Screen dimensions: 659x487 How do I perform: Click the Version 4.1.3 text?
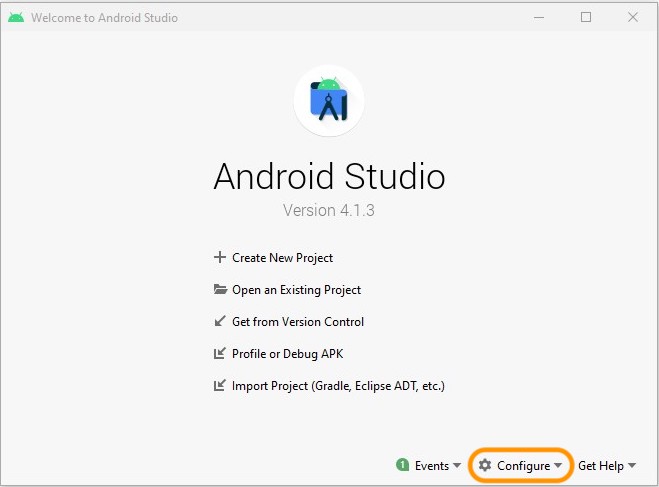click(329, 210)
